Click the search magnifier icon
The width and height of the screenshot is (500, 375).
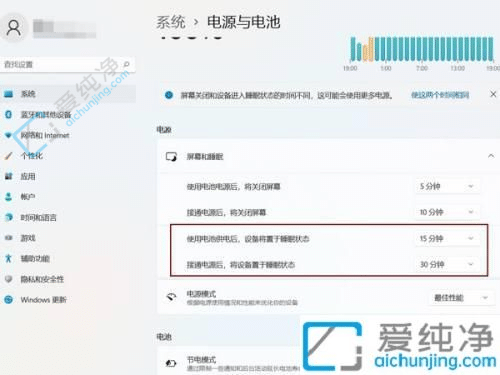(x=126, y=64)
